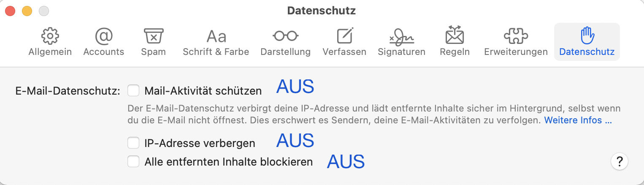Select the Schrift & Farbe Aa icon
This screenshot has height=185, width=644.
[216, 37]
